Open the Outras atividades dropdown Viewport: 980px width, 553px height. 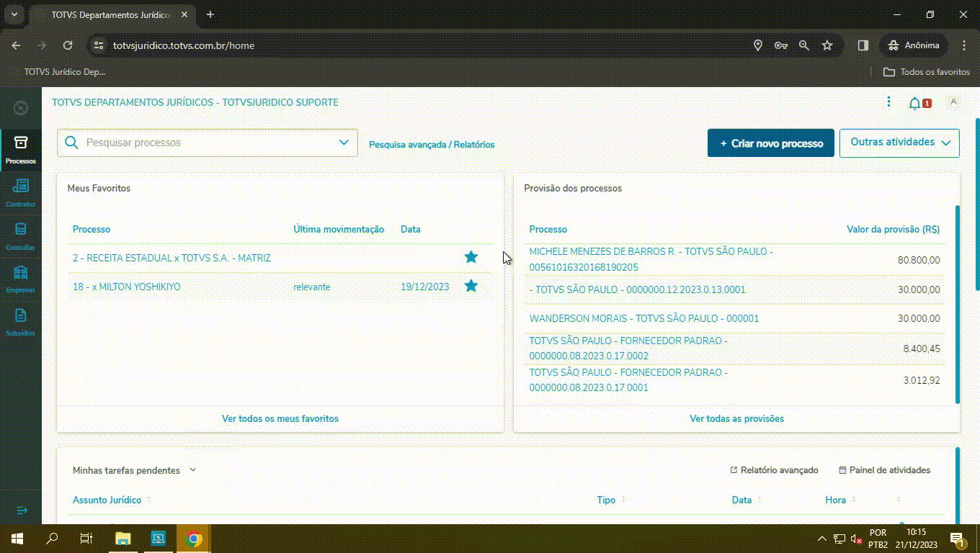[899, 143]
